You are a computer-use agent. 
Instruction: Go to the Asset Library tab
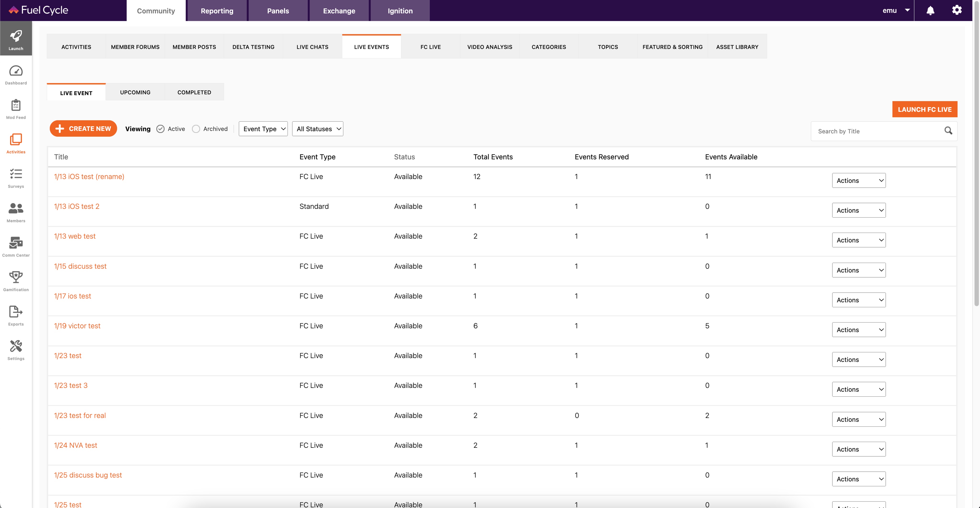[x=737, y=47]
